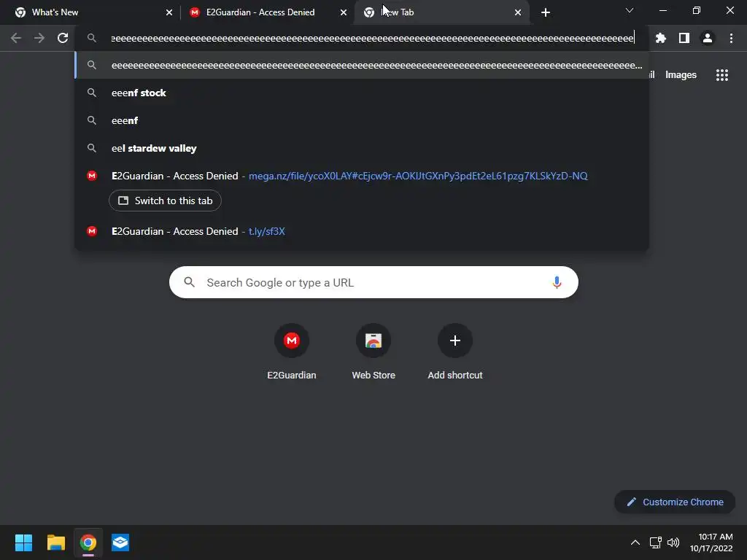Go back with the back arrow
Viewport: 747px width, 560px height.
pyautogui.click(x=16, y=38)
